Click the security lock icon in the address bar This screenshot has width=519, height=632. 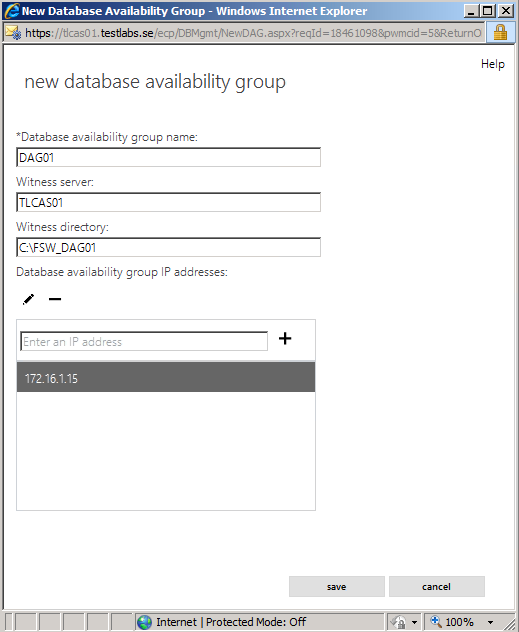click(500, 33)
